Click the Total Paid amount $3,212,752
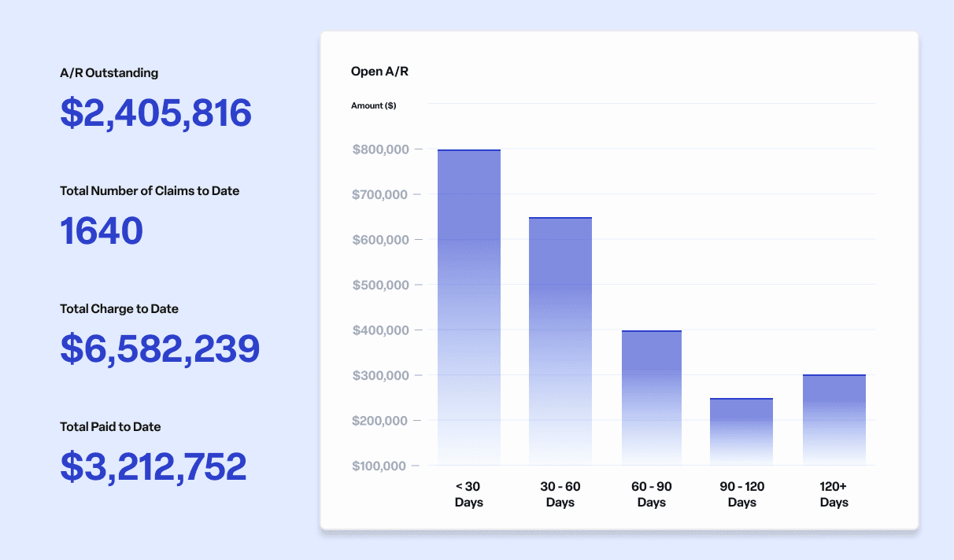 click(153, 467)
